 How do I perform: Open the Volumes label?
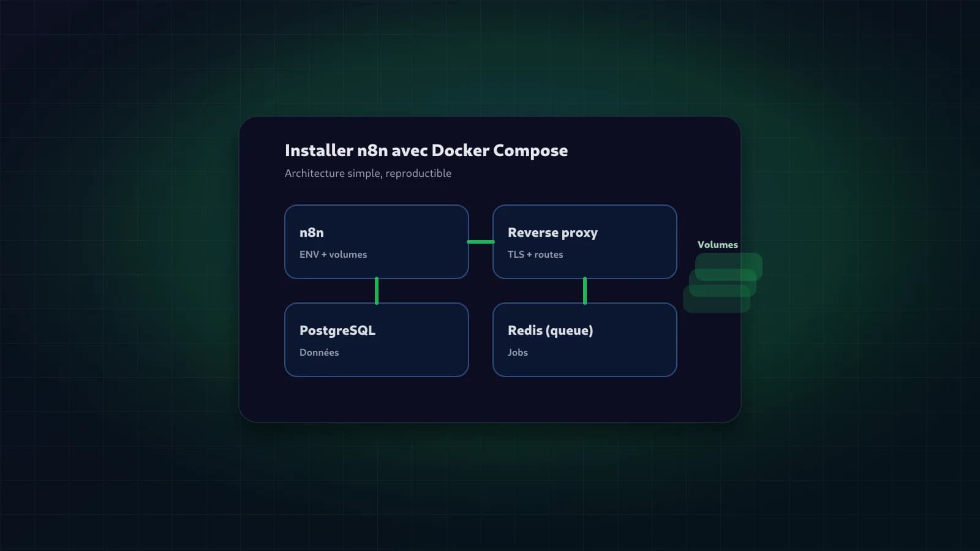pos(717,244)
